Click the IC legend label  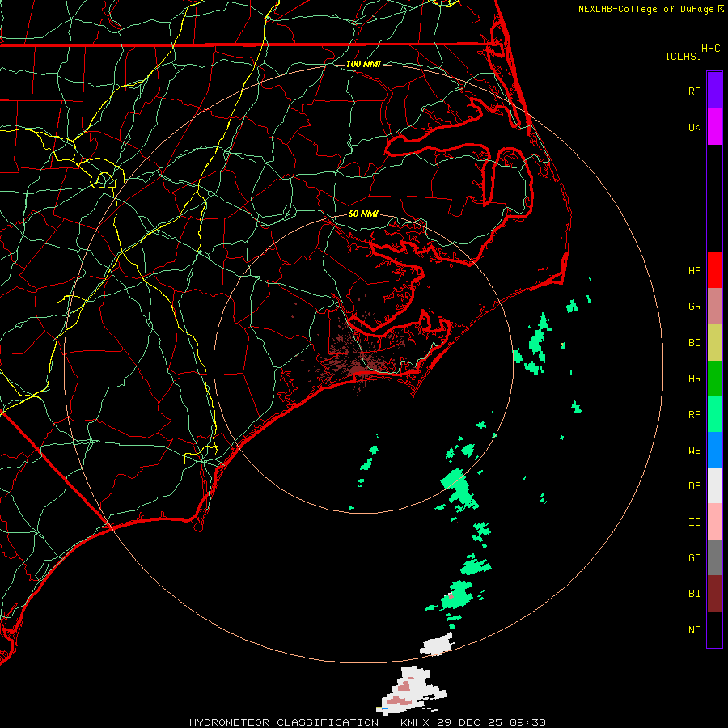coord(694,523)
